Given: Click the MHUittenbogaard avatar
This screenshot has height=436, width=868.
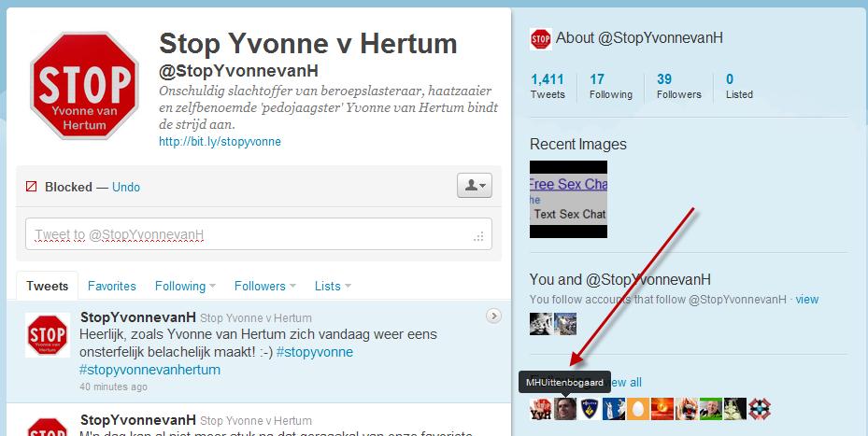Looking at the screenshot, I should pyautogui.click(x=565, y=409).
